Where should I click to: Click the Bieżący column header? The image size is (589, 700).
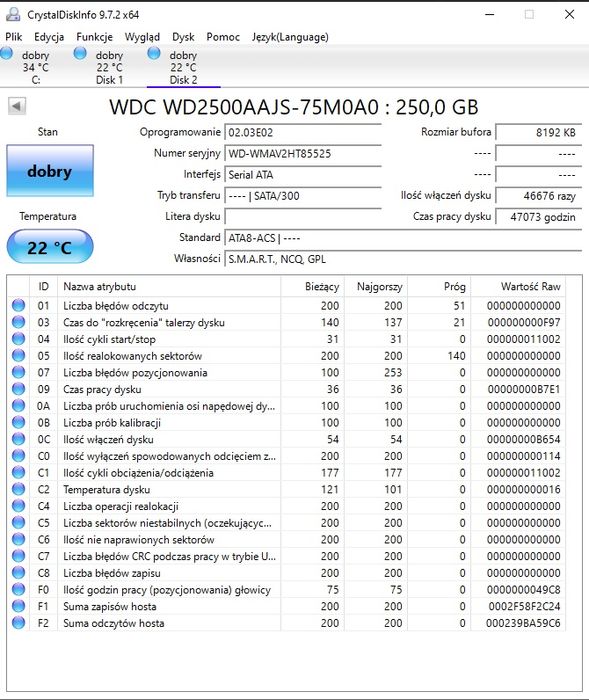pos(313,286)
